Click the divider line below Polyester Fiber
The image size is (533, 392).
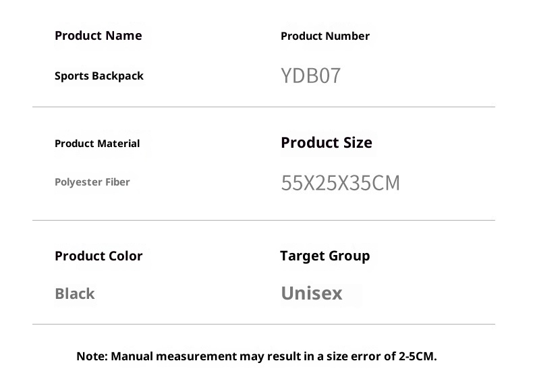(263, 220)
